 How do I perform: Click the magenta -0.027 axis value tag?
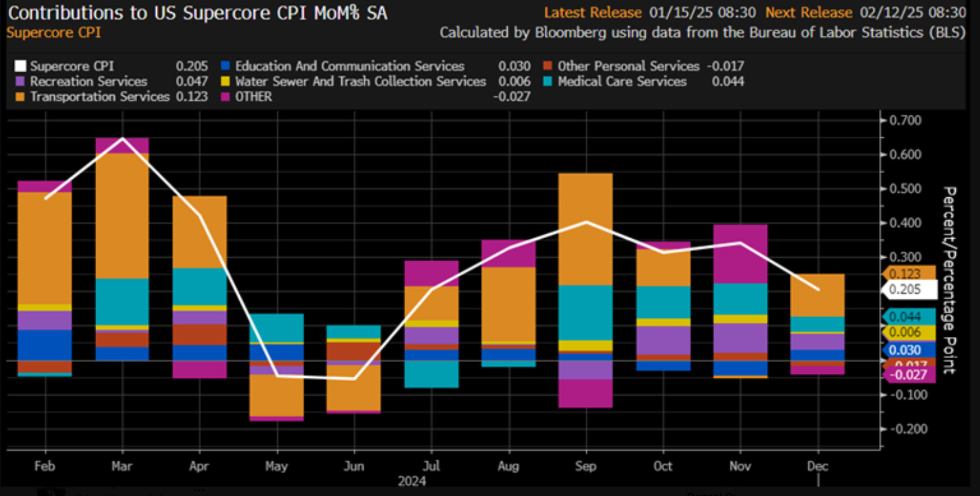pos(909,375)
